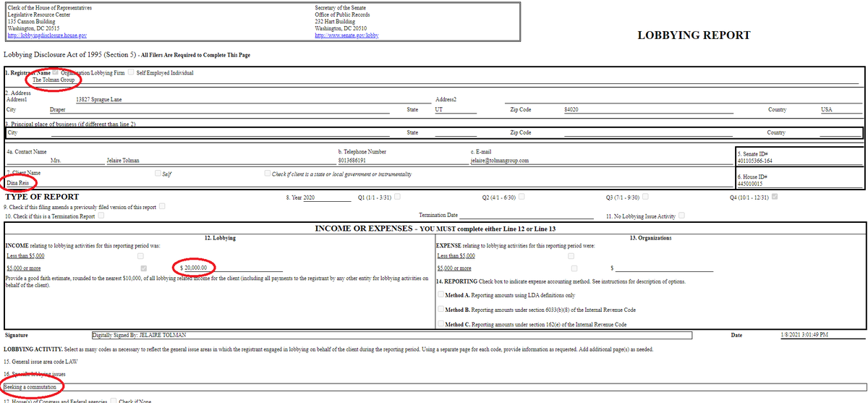The height and width of the screenshot is (403, 868).
Task: Check income Less than $5,000 box
Action: [x=141, y=256]
